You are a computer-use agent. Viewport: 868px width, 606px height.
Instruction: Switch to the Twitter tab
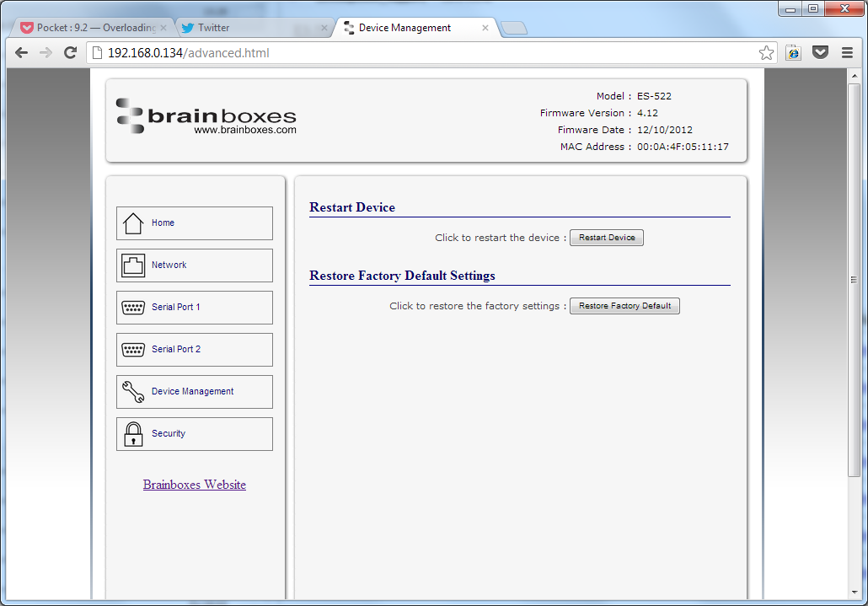tap(244, 27)
